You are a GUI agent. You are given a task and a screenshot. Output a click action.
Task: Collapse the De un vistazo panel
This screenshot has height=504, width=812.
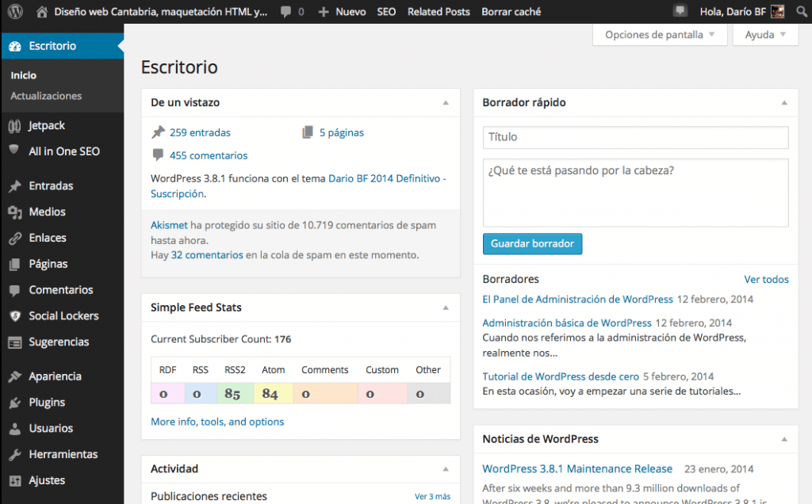coord(446,103)
